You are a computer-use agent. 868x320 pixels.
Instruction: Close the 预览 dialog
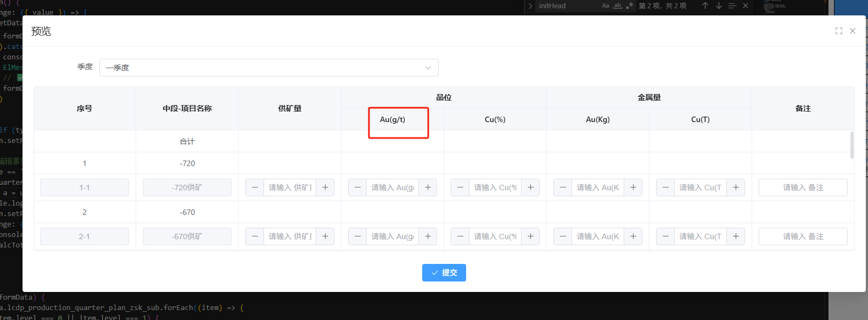click(853, 31)
